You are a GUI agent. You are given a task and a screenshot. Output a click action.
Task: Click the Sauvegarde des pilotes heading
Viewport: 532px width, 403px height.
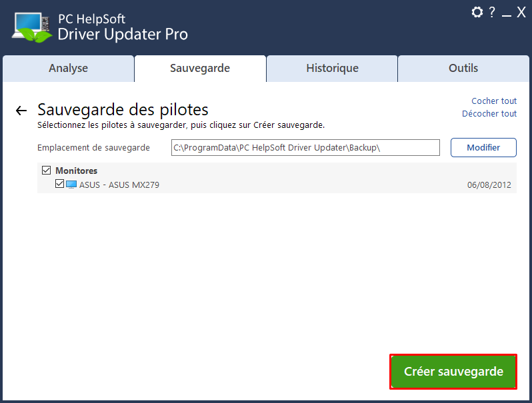tap(123, 110)
